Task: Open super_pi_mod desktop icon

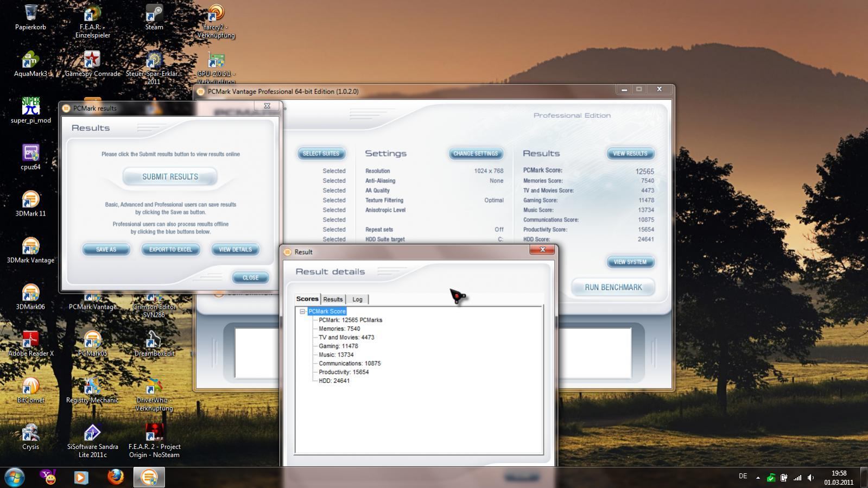Action: point(30,111)
